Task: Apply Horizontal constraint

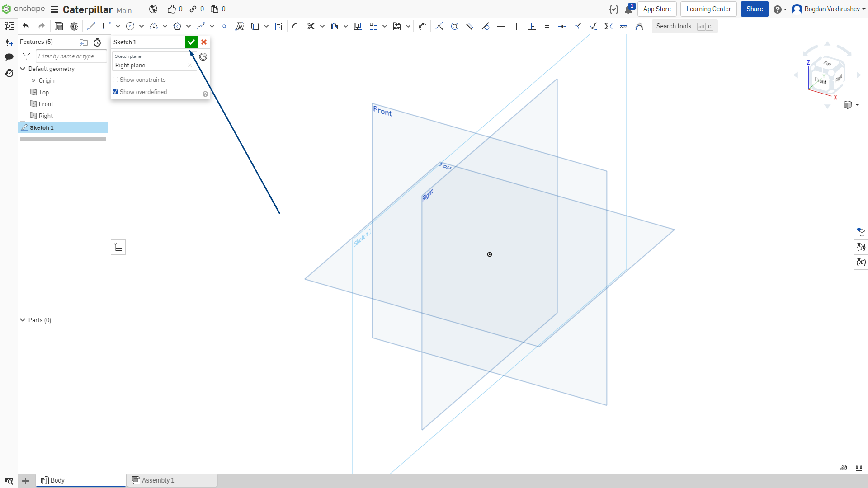Action: [501, 26]
